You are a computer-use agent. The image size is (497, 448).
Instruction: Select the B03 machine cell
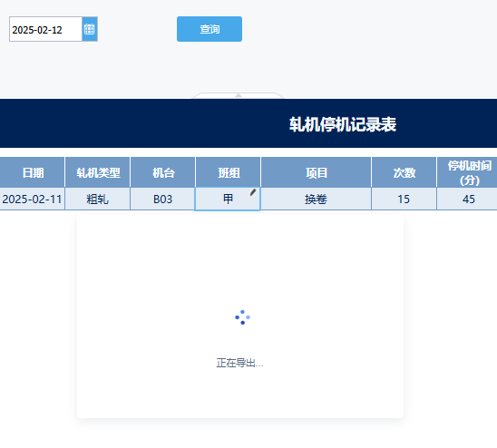pyautogui.click(x=163, y=200)
